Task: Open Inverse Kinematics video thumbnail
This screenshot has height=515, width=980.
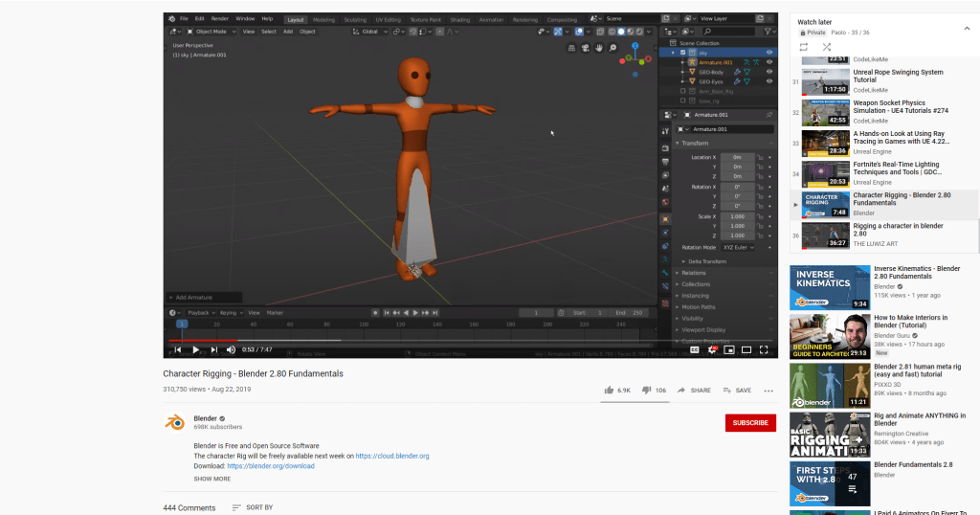Action: tap(829, 287)
